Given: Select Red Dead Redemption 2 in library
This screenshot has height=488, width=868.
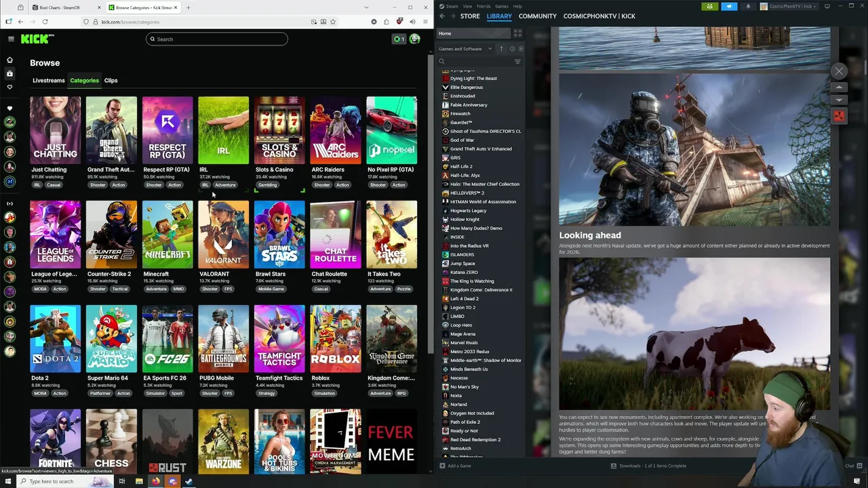Looking at the screenshot, I should (x=475, y=440).
